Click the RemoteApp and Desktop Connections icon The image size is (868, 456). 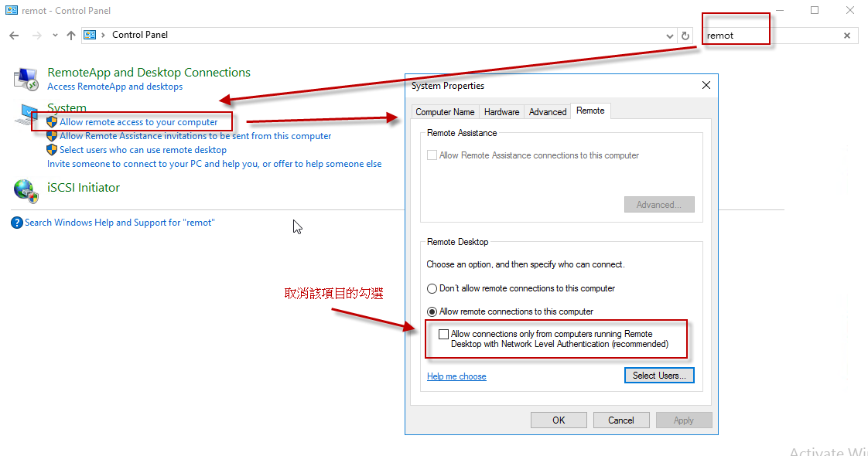point(26,78)
